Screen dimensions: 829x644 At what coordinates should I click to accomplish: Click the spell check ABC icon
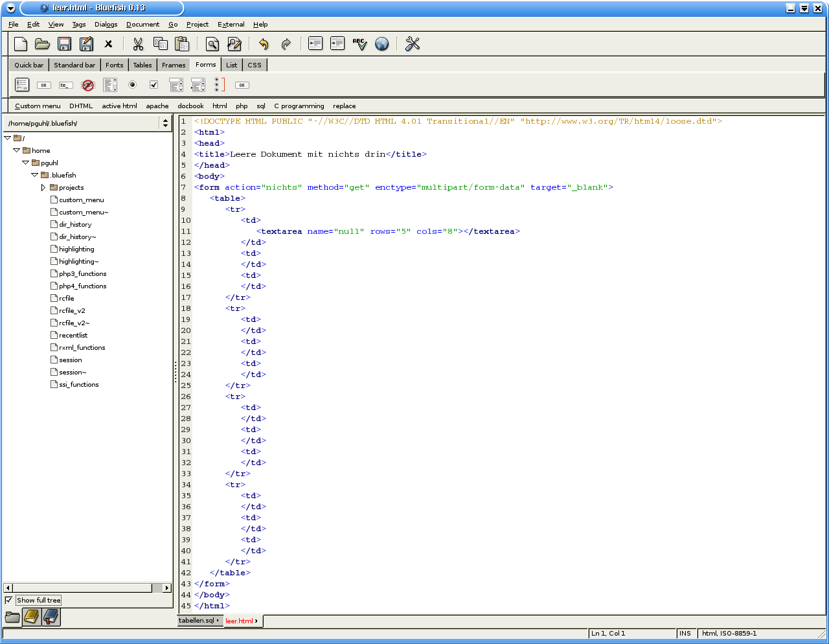[x=359, y=44]
